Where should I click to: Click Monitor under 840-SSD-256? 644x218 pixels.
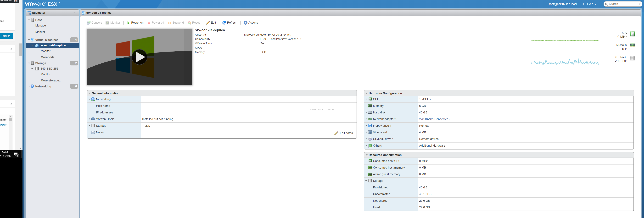coord(45,74)
